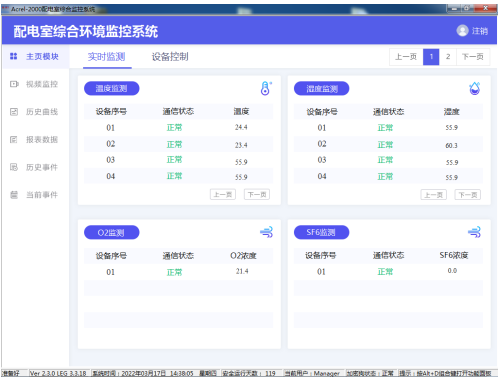Click 下一页 in the temperature panel

(257, 194)
